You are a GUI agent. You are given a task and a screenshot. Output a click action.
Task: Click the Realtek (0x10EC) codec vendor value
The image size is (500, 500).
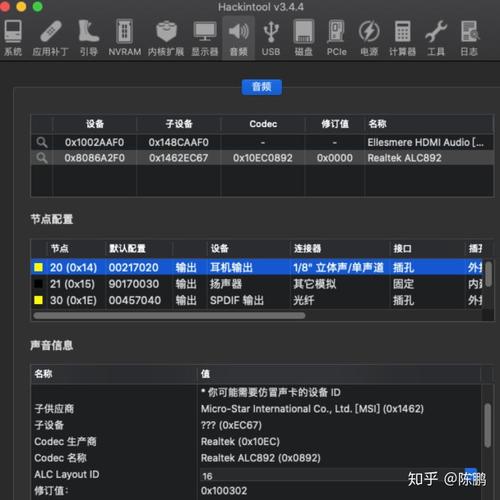[240, 441]
